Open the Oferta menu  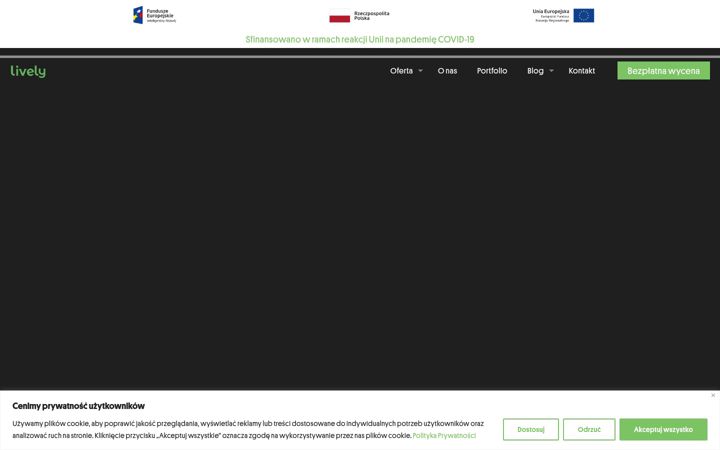[x=401, y=71]
